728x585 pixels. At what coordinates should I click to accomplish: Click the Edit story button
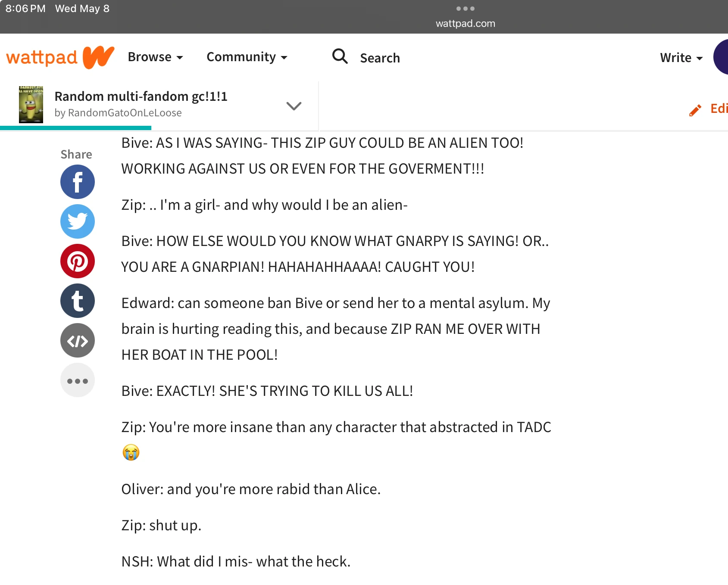click(x=708, y=109)
